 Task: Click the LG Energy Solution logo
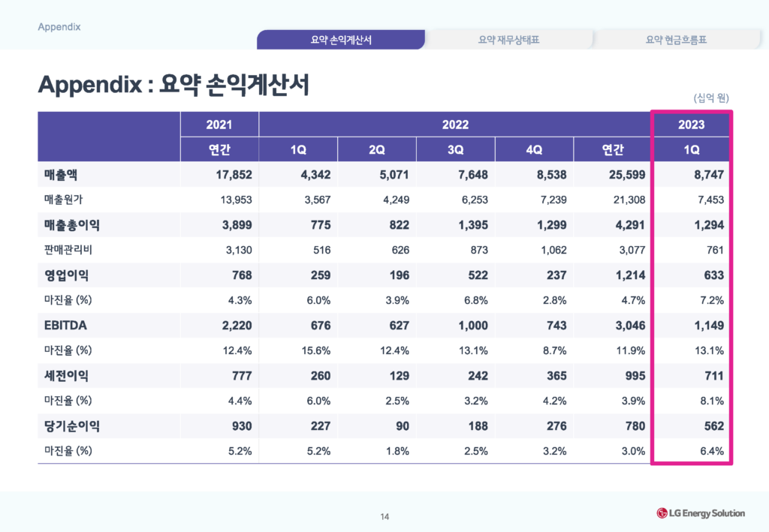pyautogui.click(x=701, y=513)
